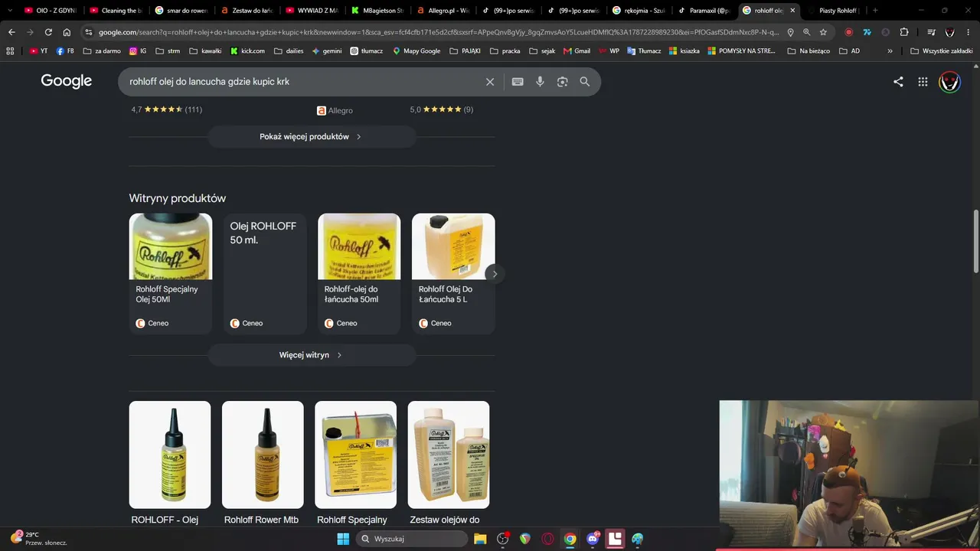Expand 'Więcej witryn' button

pos(311,355)
